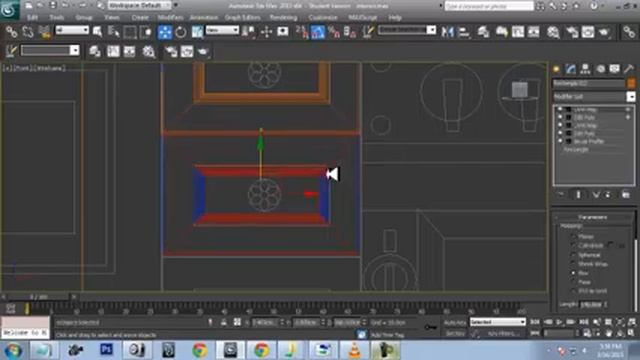640x360 pixels.
Task: Open VLC from the taskbar
Action: click(354, 351)
